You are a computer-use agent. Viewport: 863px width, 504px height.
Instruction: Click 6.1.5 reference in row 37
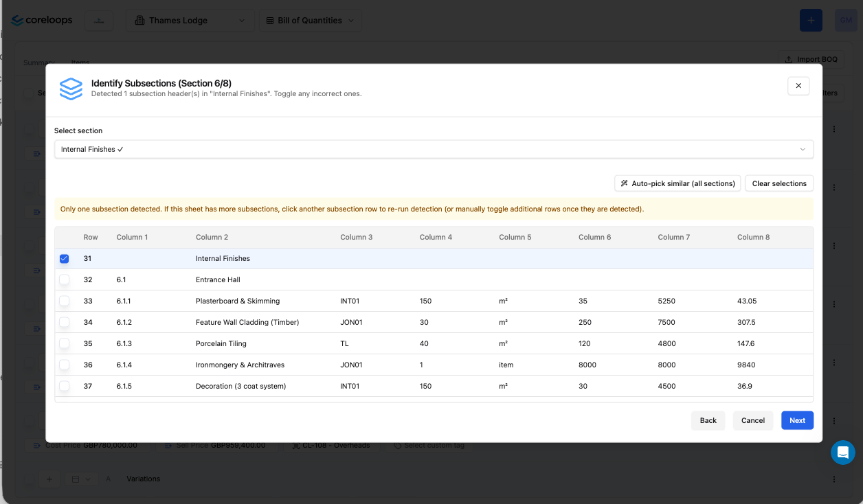pos(124,387)
